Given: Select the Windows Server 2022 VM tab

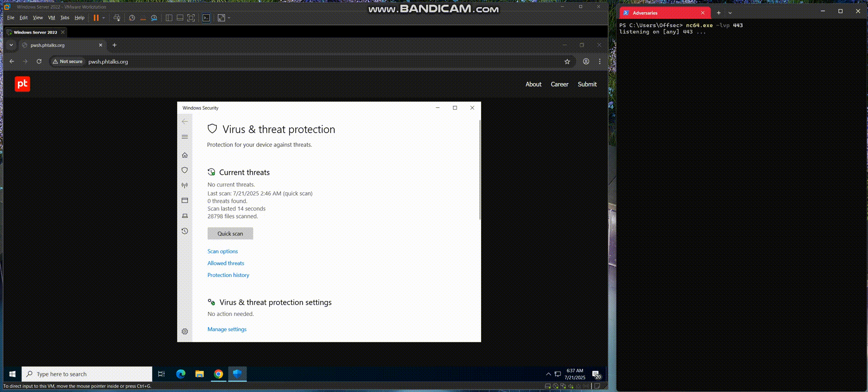Looking at the screenshot, I should click(35, 32).
